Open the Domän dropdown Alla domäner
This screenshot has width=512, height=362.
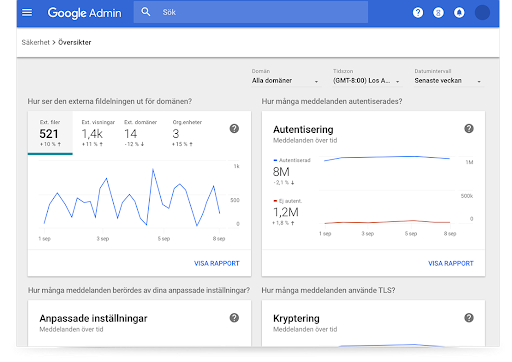coord(286,81)
